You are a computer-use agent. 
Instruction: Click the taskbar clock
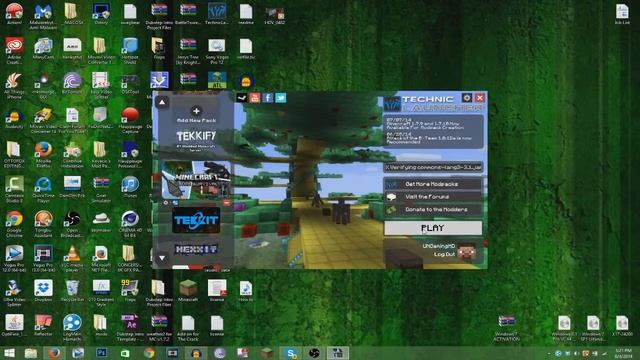pos(623,353)
